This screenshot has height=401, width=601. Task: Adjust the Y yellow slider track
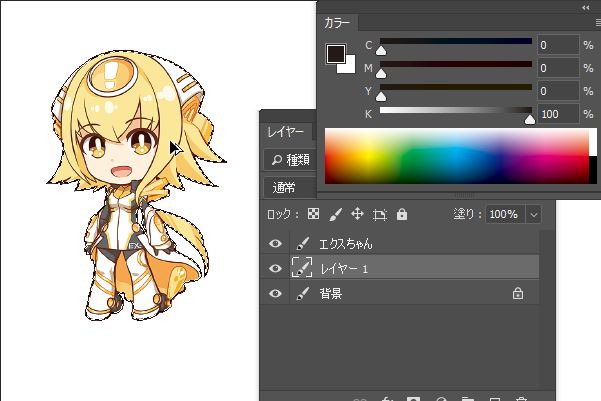click(456, 87)
